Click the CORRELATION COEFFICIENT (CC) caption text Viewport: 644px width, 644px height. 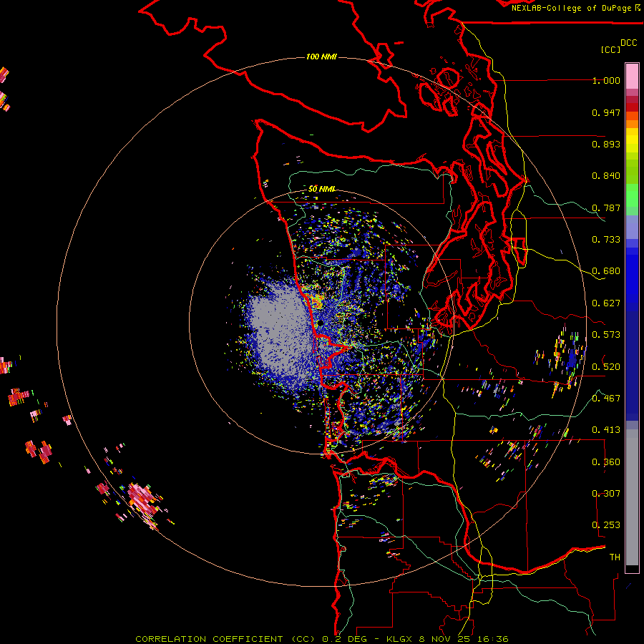(x=225, y=639)
